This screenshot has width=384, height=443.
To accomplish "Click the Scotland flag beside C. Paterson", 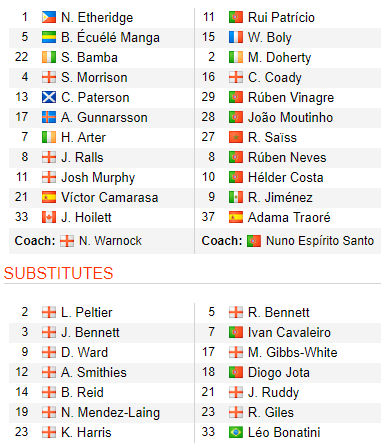I will [49, 97].
